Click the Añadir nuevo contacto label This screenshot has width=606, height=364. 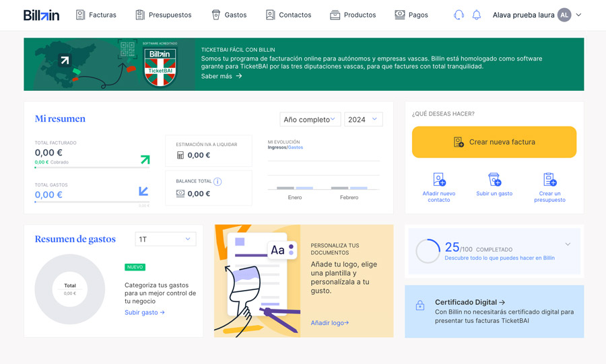click(x=439, y=196)
